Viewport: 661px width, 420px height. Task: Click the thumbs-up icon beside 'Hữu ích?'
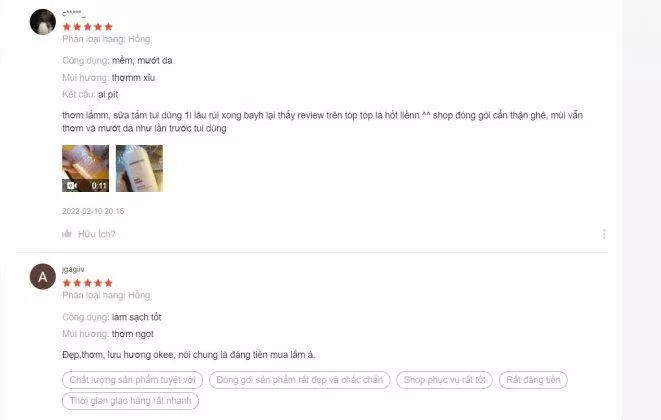(67, 234)
